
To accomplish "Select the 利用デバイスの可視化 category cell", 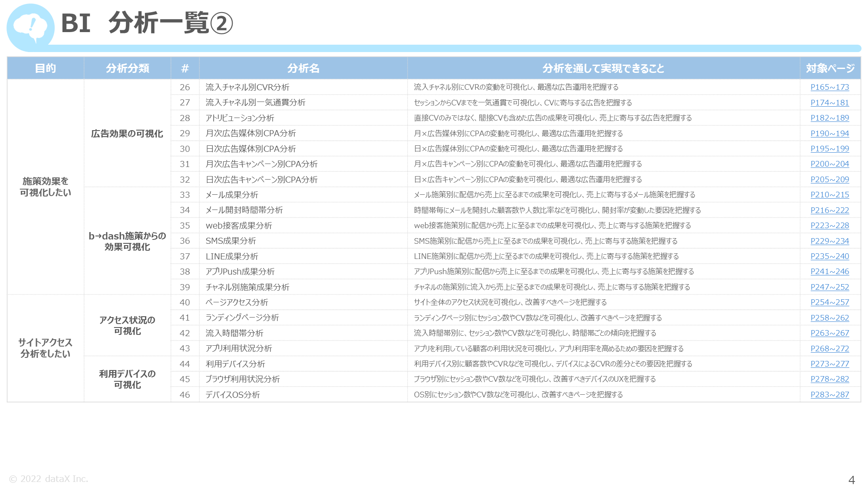I will tap(127, 379).
